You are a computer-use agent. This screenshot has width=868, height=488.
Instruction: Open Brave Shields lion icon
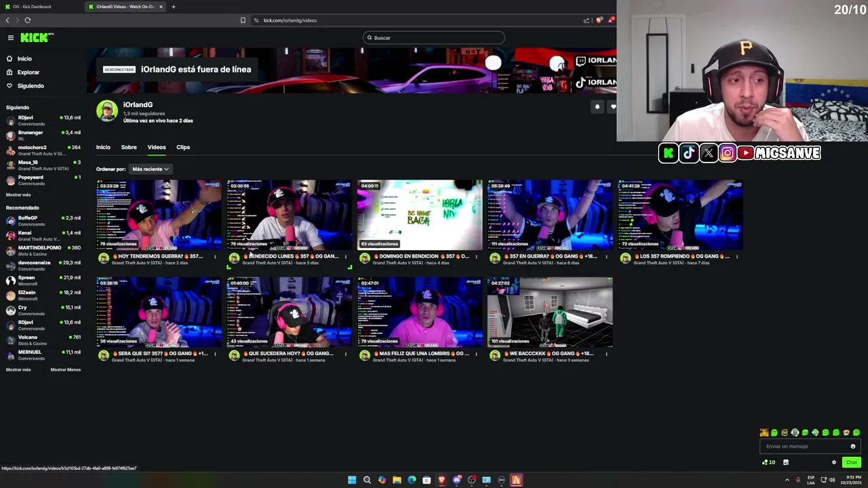(599, 20)
